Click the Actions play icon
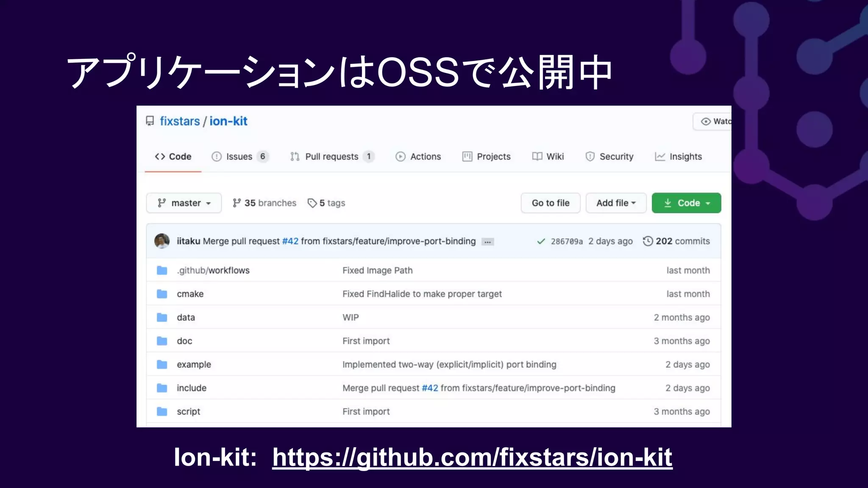This screenshot has height=488, width=868. (x=401, y=157)
